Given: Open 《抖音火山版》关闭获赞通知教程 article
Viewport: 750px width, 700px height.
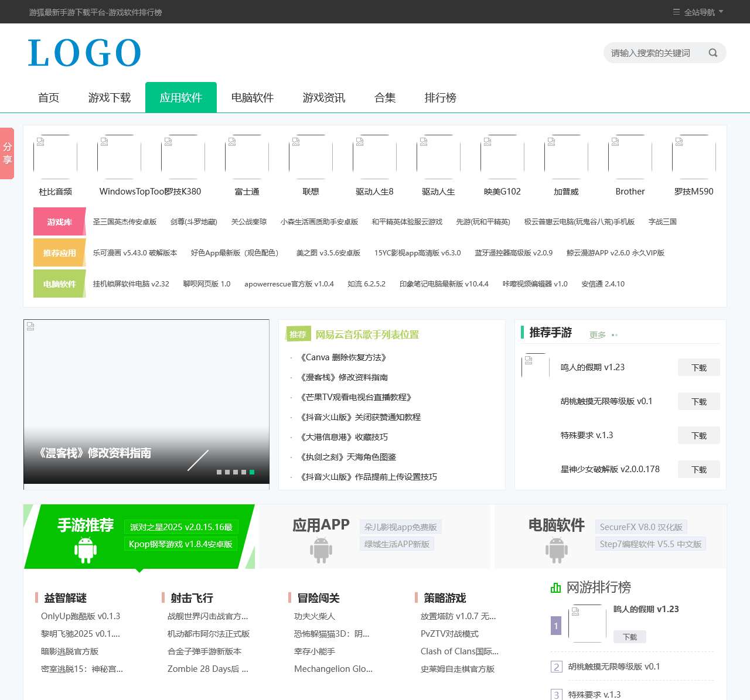Looking at the screenshot, I should [360, 417].
